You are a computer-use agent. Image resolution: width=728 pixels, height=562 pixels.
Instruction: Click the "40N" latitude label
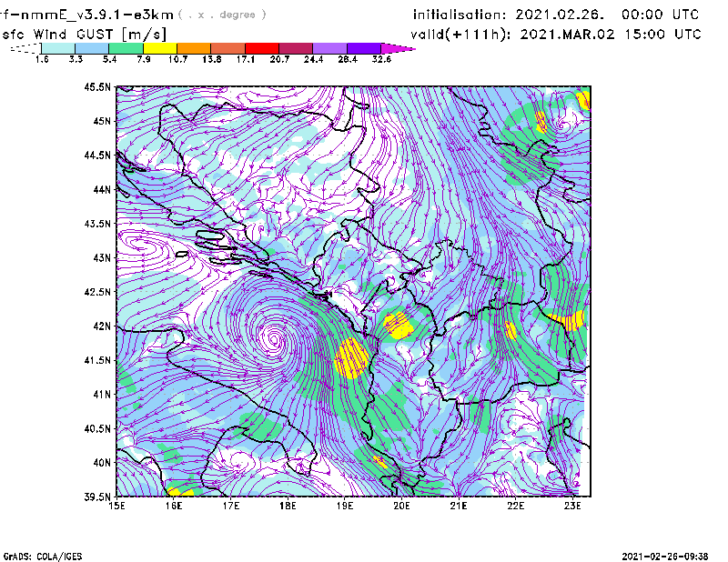coord(102,463)
